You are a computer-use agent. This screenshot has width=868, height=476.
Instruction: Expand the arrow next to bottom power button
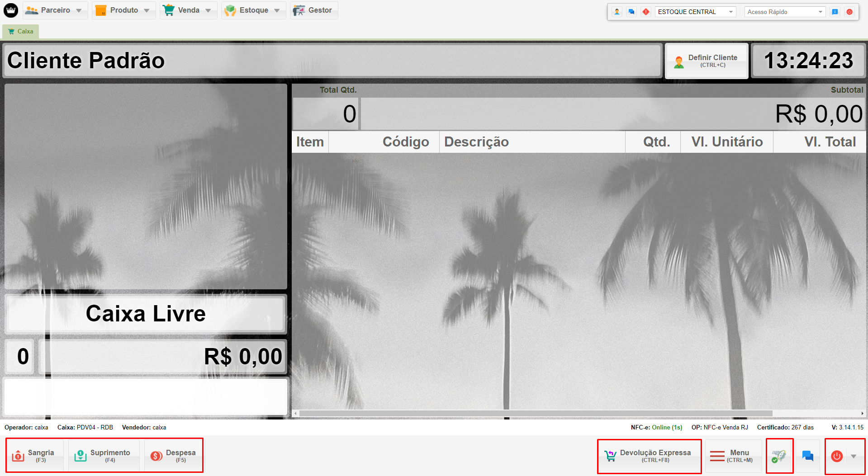click(854, 456)
